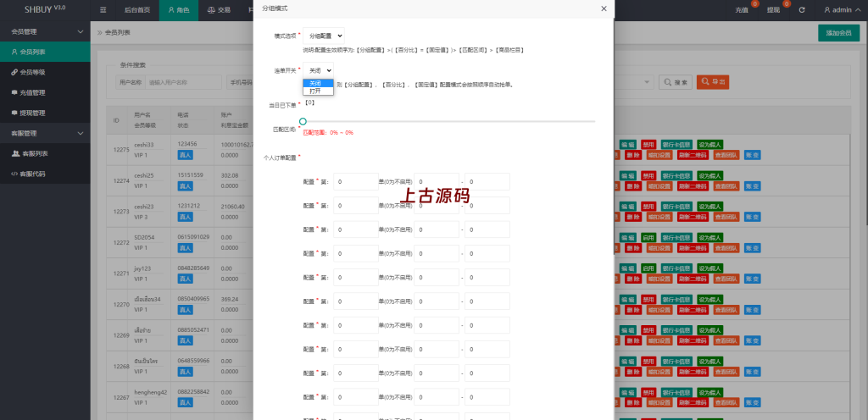Click 刷新二维码 for user ceshi33

point(693,155)
